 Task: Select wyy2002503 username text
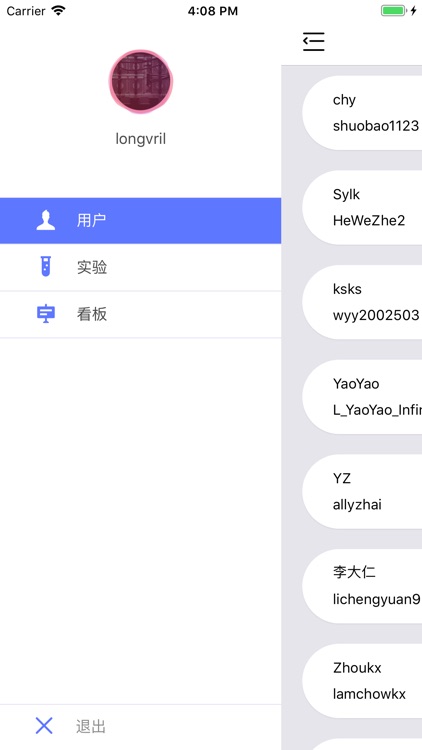[x=376, y=316]
